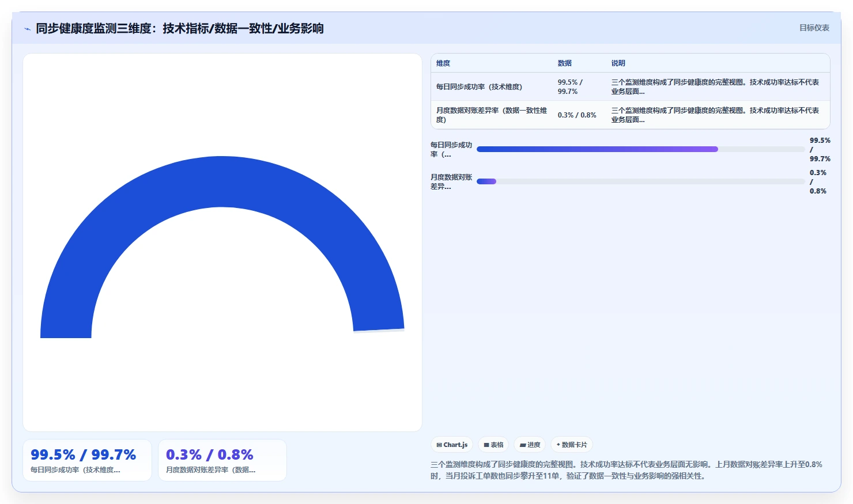
Task: Click table cell 月度数据对账差异率（数据一致性维度）
Action: tap(492, 115)
